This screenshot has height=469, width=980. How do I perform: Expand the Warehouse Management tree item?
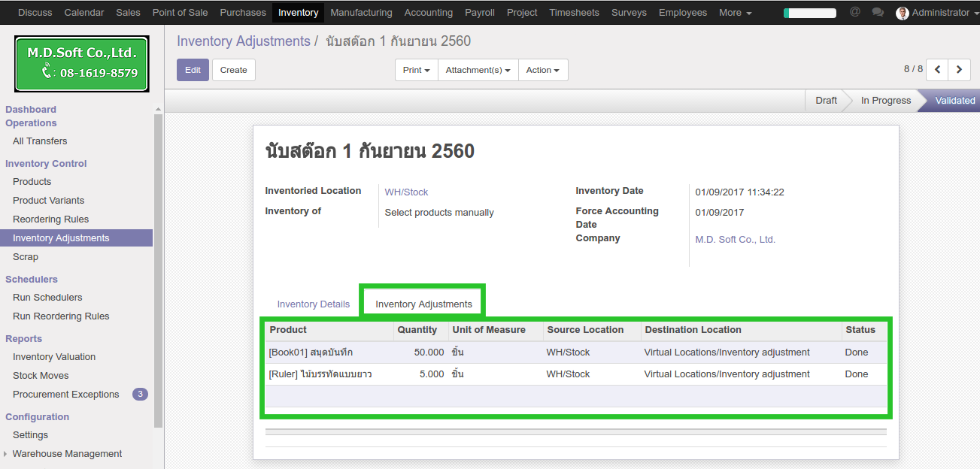(7, 454)
